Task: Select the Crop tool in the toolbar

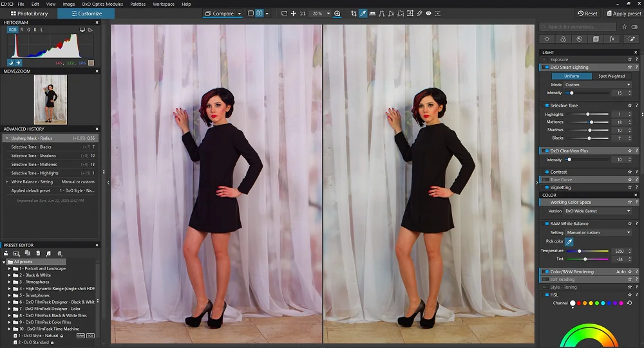Action: (x=353, y=14)
